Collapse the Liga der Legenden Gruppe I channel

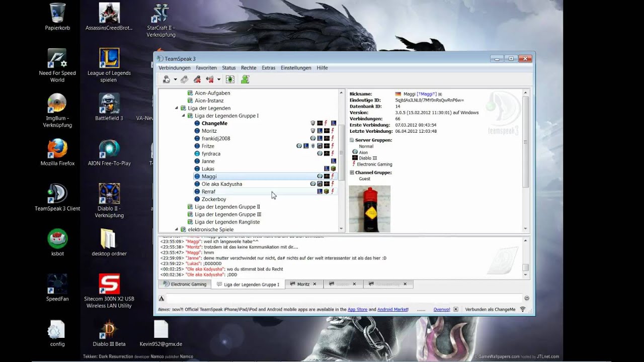pos(184,116)
